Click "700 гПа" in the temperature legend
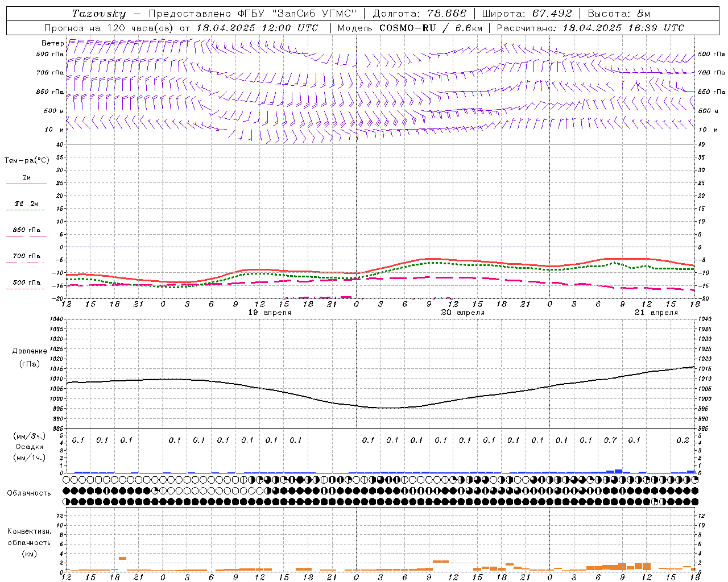 pyautogui.click(x=26, y=256)
